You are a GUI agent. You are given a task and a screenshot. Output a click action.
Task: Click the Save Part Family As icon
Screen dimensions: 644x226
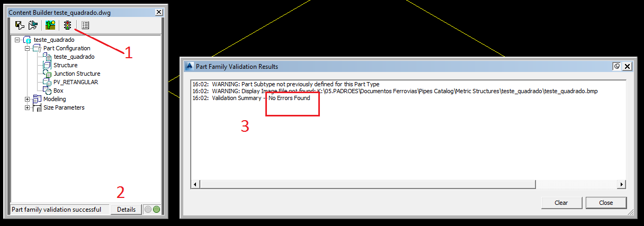pyautogui.click(x=33, y=25)
